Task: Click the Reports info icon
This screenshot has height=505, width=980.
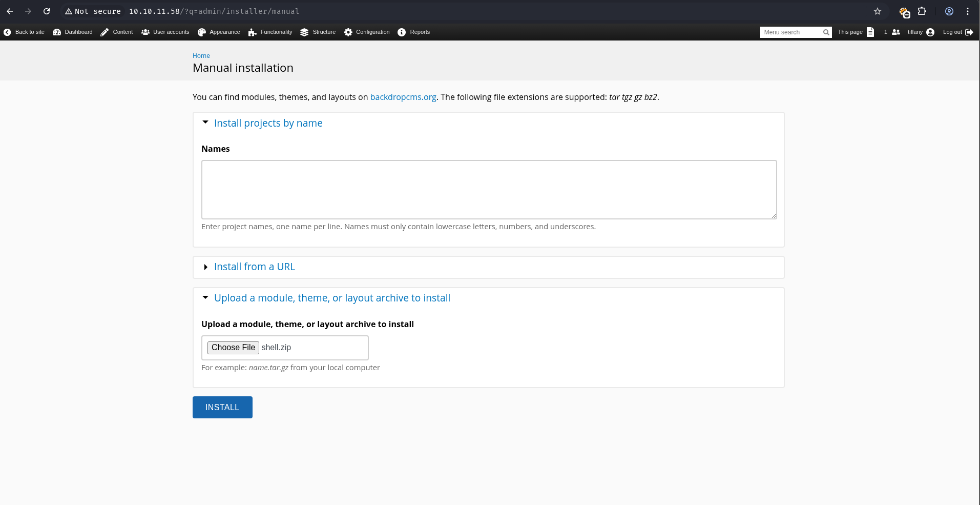Action: click(x=402, y=32)
